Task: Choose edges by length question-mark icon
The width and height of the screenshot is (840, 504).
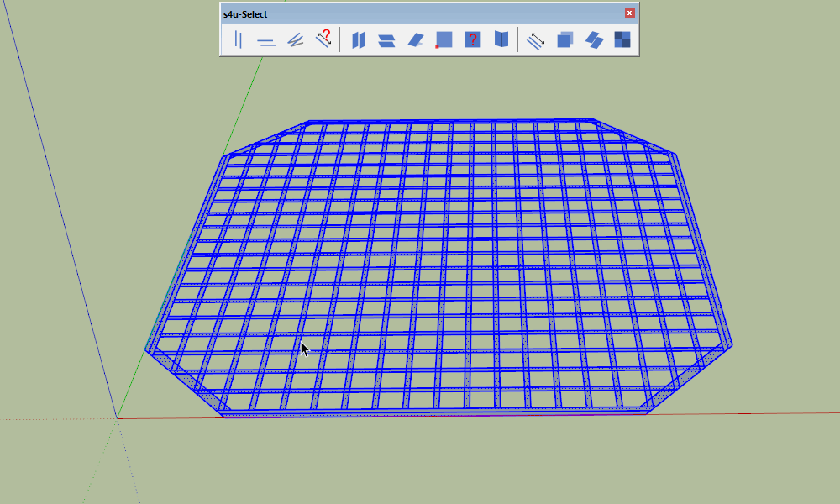Action: point(323,39)
